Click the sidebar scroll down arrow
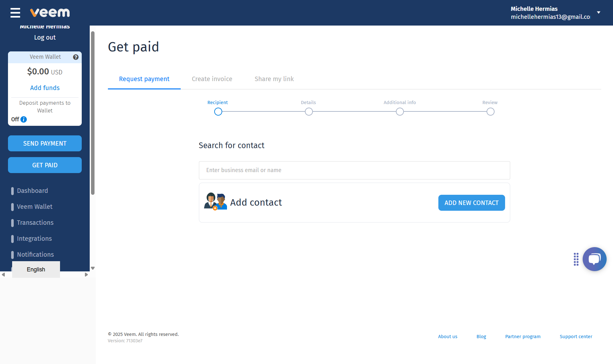 tap(93, 268)
